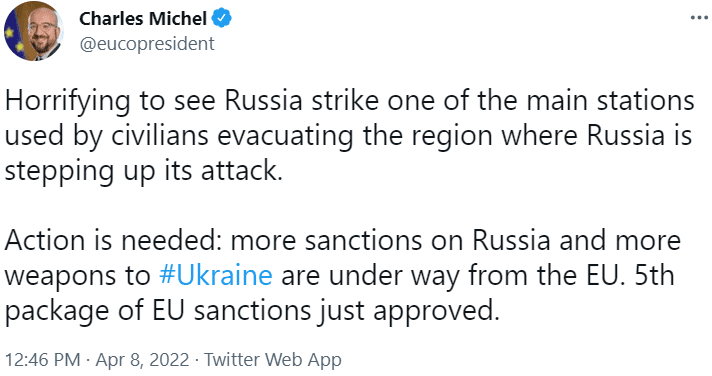Follow the #Ukraine hashtag link

(x=216, y=275)
